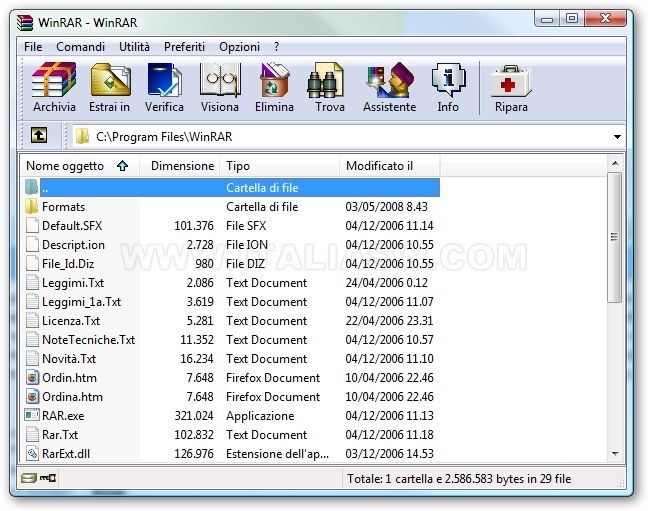Click the Trova binoculars icon
The width and height of the screenshot is (648, 511).
tap(326, 80)
